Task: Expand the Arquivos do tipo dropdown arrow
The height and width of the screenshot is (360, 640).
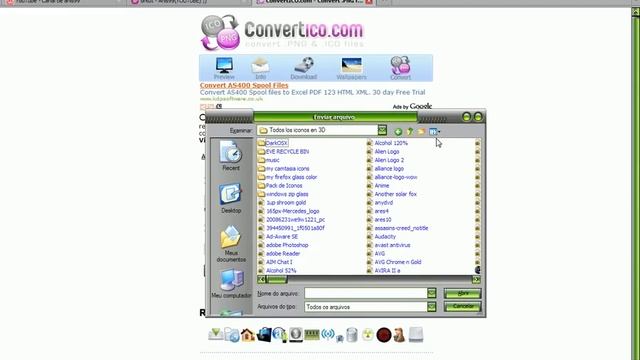Action: click(x=431, y=307)
